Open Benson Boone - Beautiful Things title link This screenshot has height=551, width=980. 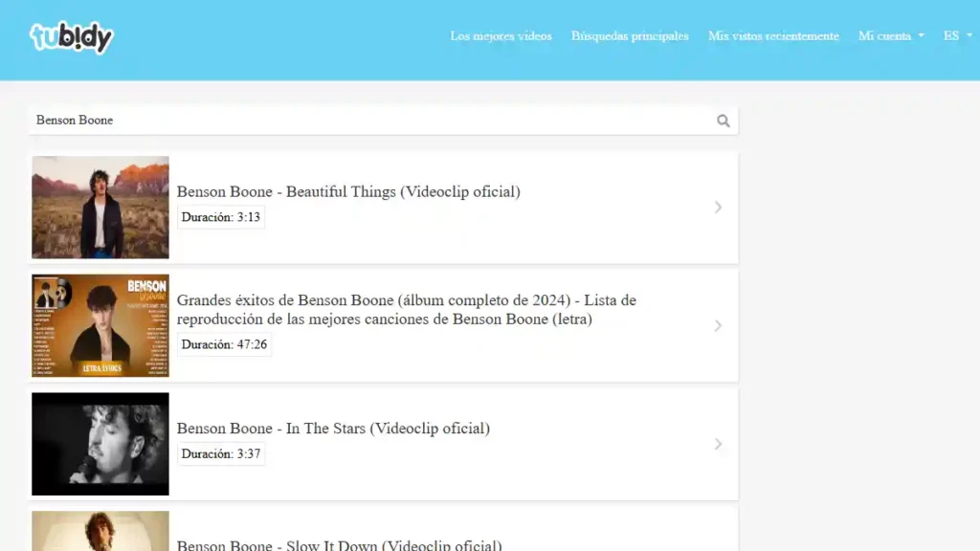point(348,191)
